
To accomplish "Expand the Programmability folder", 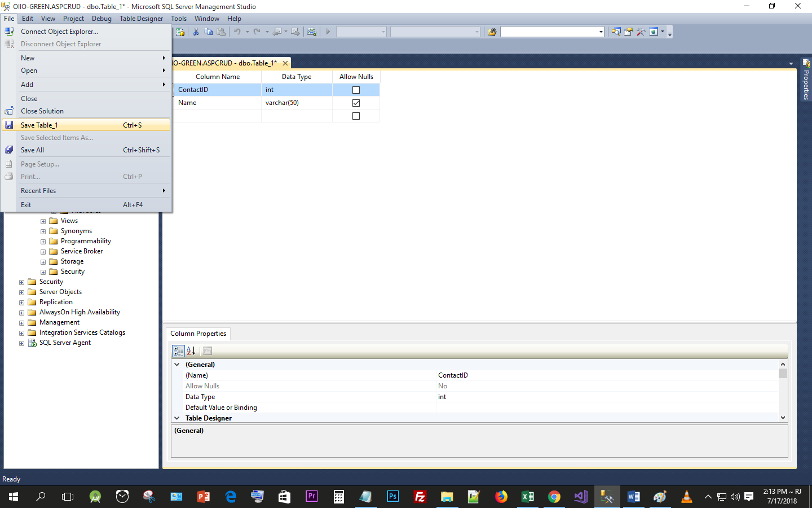I will (43, 241).
